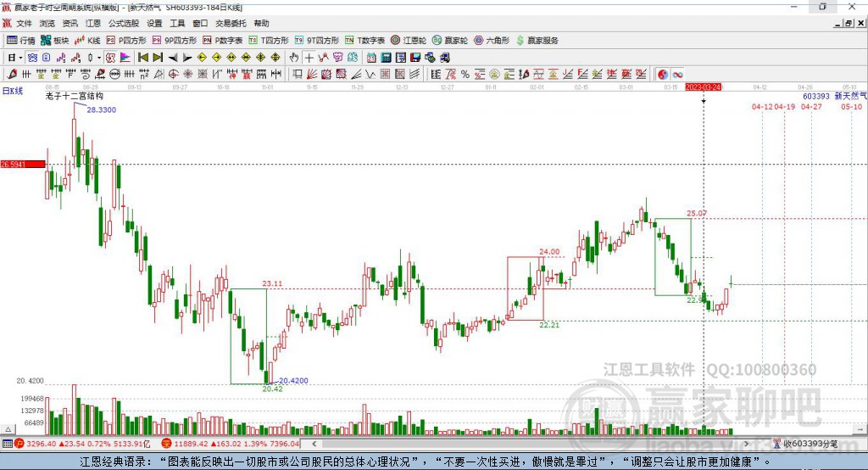Click the 2023-03-24 date marker
Viewport: 868px width, 470px height.
pos(703,87)
